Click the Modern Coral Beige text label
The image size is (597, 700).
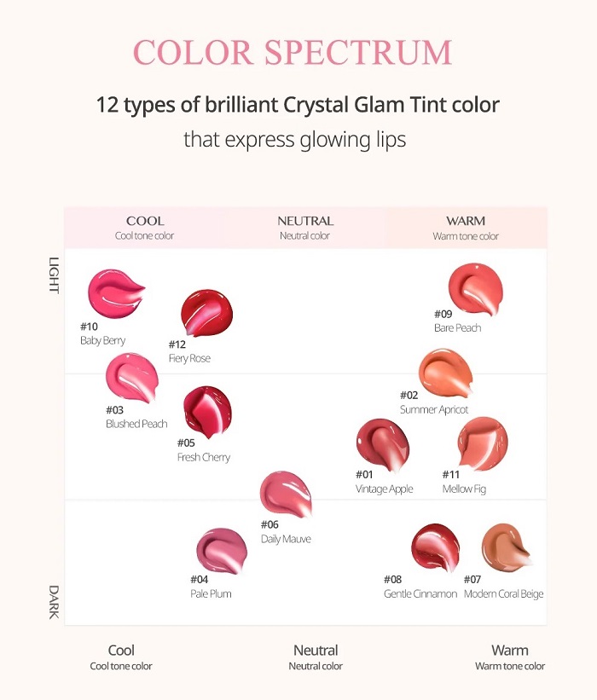tap(504, 593)
